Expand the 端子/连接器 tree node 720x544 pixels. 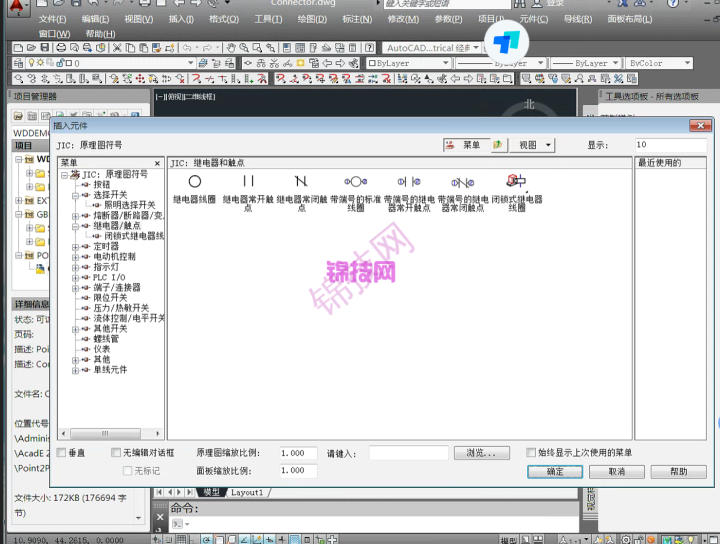[75, 288]
